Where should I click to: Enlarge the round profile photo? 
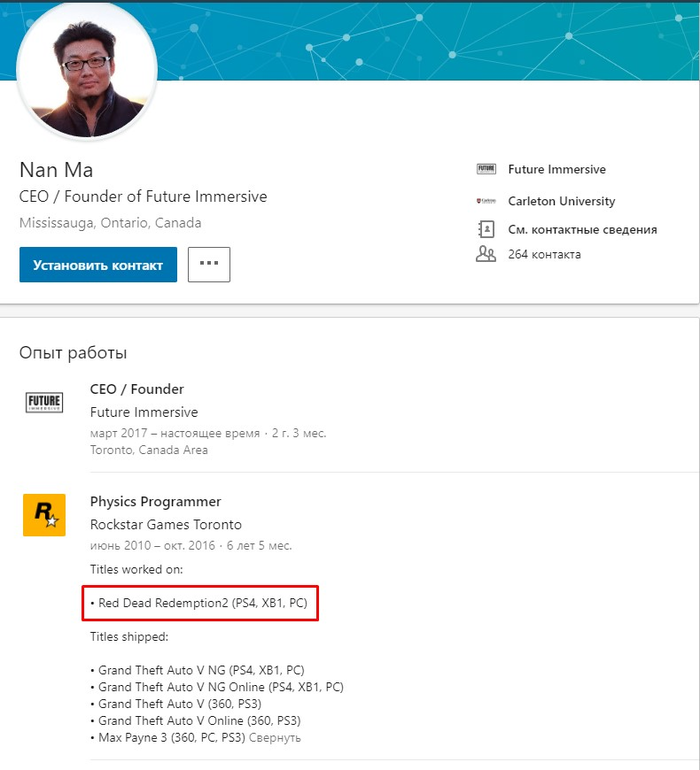click(x=87, y=75)
